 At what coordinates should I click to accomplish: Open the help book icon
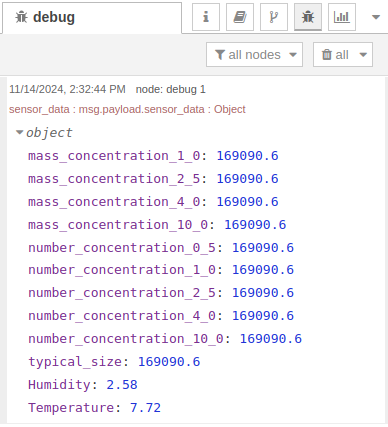(x=240, y=17)
